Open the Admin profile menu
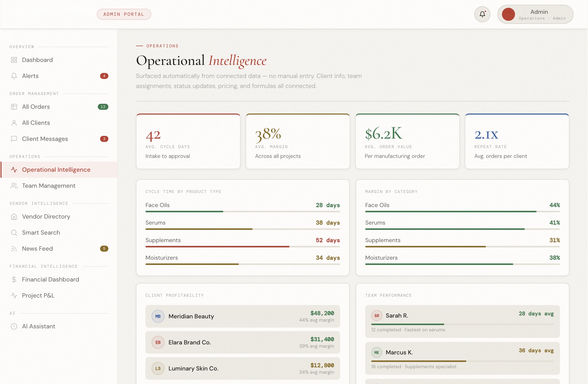588x384 pixels. pyautogui.click(x=535, y=14)
